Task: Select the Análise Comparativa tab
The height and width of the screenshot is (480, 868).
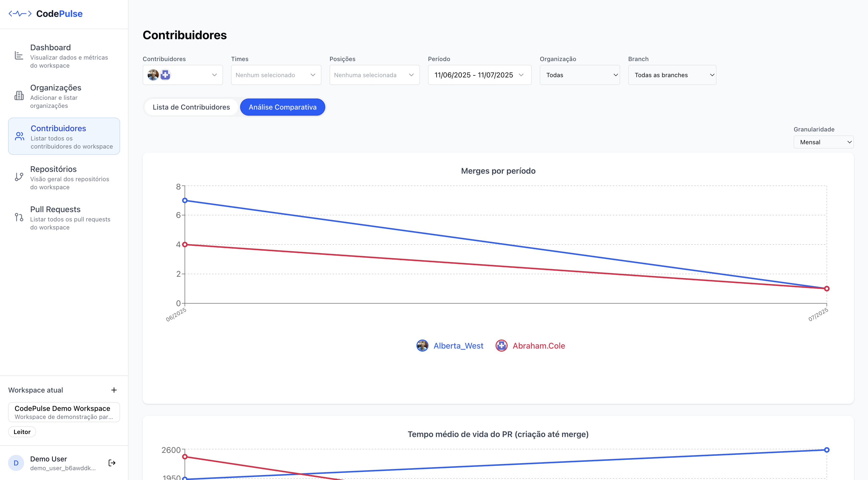Action: [282, 107]
